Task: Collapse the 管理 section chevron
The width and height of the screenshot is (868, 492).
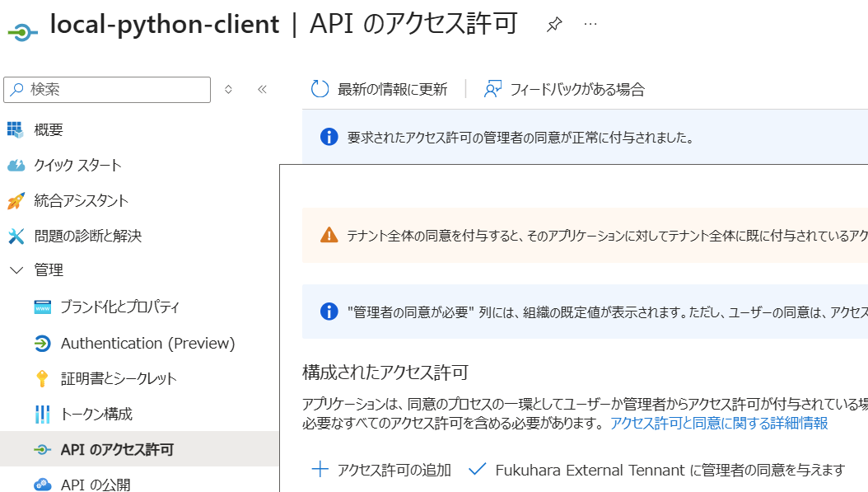Action: (16, 270)
